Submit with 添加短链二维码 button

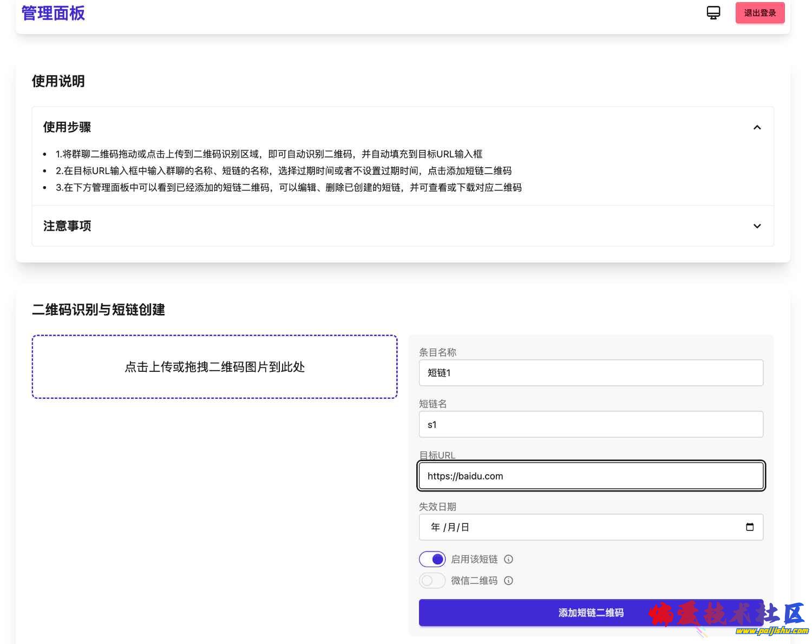click(591, 613)
